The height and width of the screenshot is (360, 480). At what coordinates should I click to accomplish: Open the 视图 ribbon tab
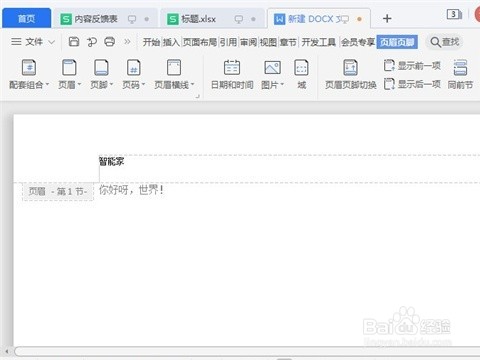coord(268,42)
